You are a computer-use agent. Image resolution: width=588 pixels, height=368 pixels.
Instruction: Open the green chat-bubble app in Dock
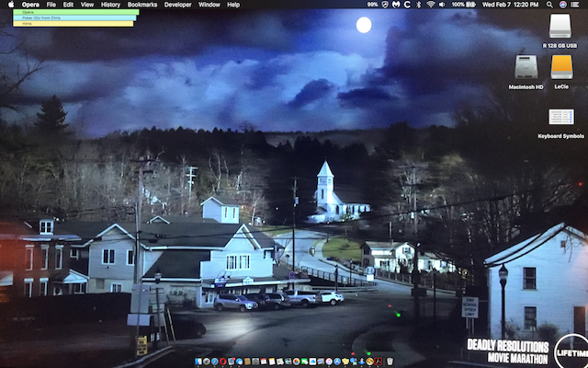304,362
